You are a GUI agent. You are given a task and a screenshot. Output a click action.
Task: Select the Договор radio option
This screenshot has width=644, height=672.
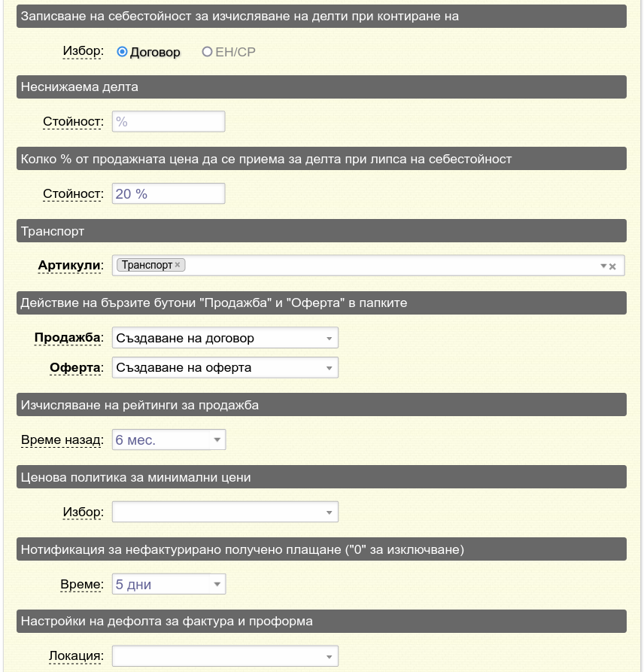click(122, 52)
